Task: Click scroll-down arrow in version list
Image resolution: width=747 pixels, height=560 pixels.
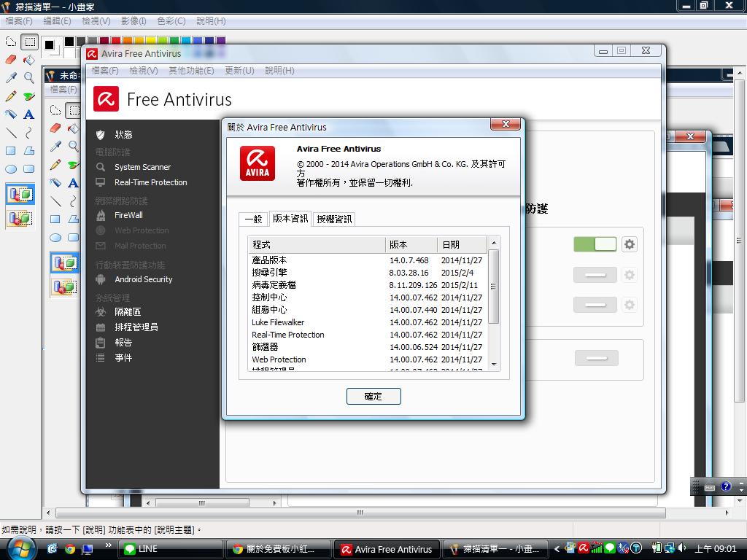Action: (x=494, y=365)
